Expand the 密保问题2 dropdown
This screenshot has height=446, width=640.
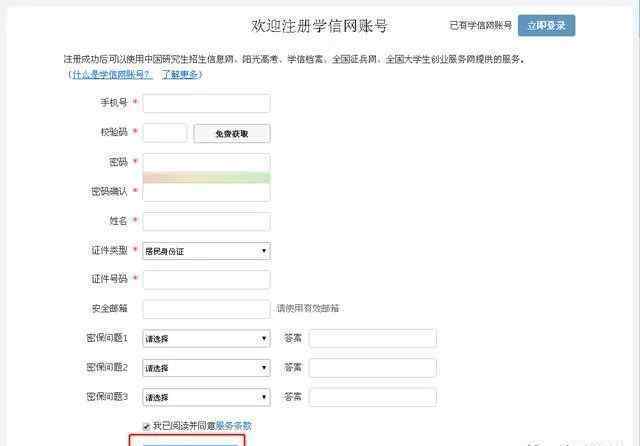click(206, 368)
